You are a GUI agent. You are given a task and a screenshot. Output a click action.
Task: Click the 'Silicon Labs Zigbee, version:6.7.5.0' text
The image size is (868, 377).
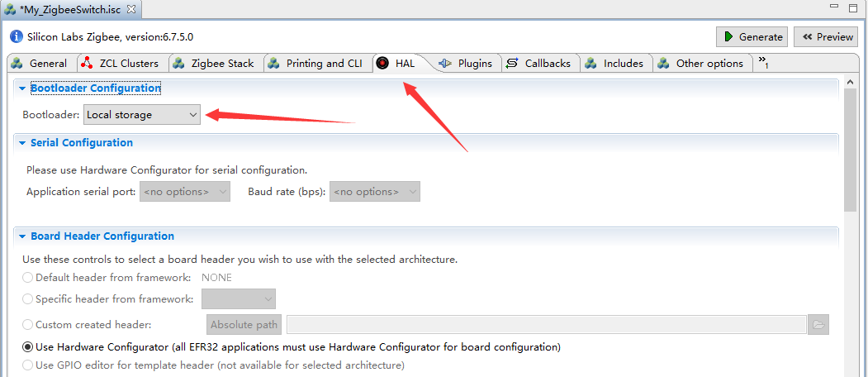click(110, 37)
